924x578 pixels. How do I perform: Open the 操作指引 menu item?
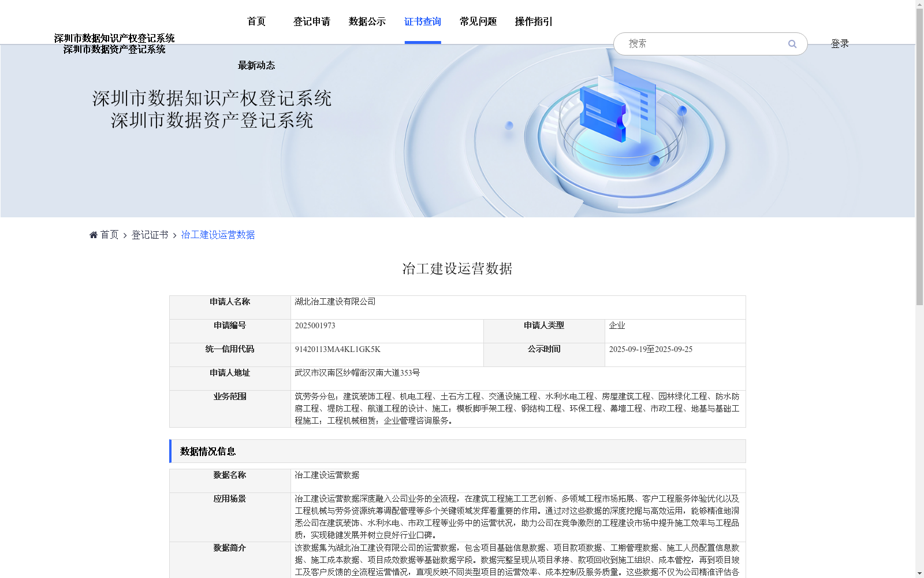click(x=534, y=21)
